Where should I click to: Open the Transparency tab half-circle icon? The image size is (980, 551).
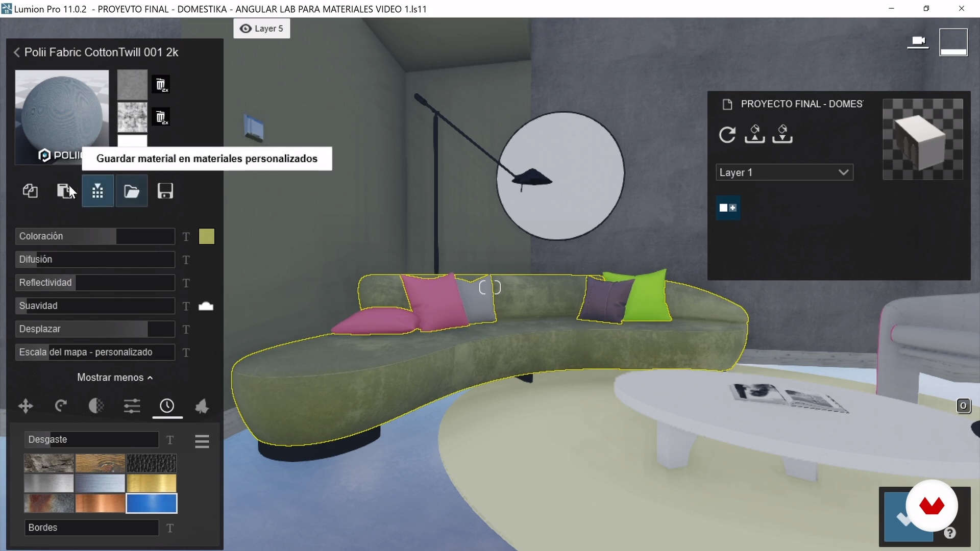click(96, 406)
